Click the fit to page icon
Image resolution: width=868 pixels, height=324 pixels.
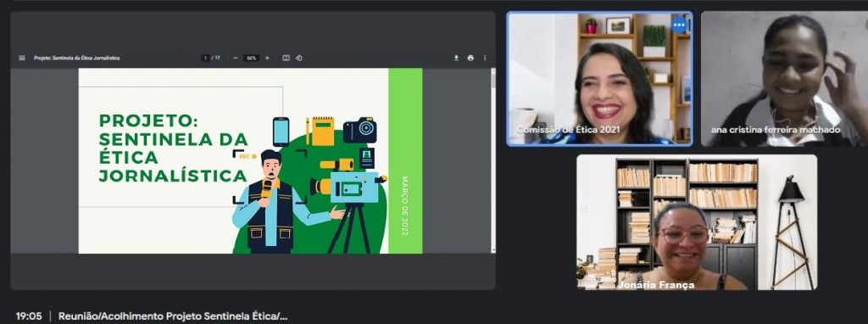[x=287, y=58]
